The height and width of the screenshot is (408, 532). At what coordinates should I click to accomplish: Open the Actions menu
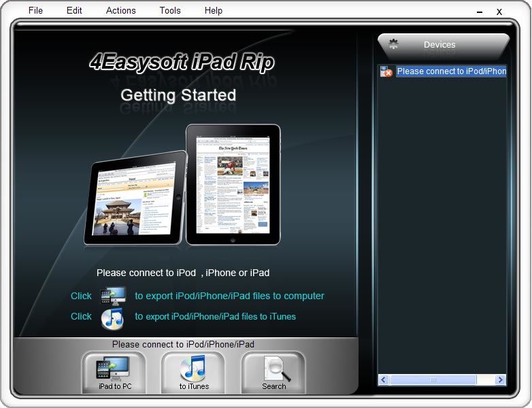[120, 10]
